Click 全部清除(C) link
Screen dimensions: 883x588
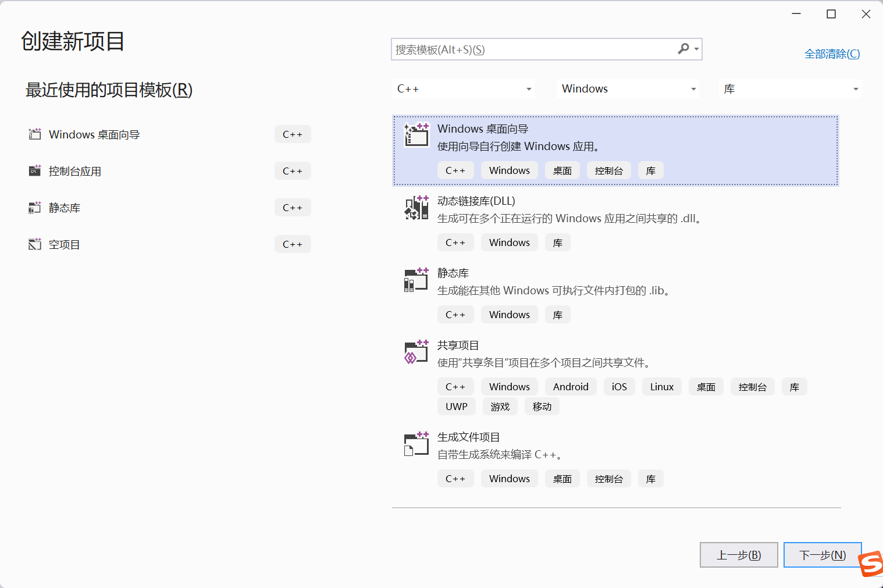click(832, 54)
